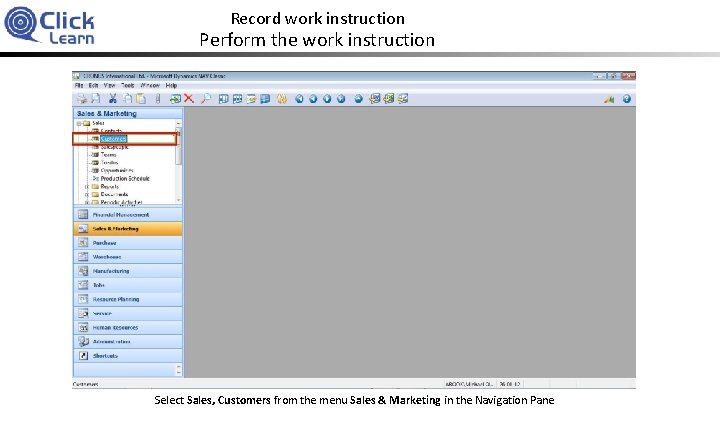Go to Next record arrow icon
Screen dimensions: 720x437
click(x=327, y=99)
